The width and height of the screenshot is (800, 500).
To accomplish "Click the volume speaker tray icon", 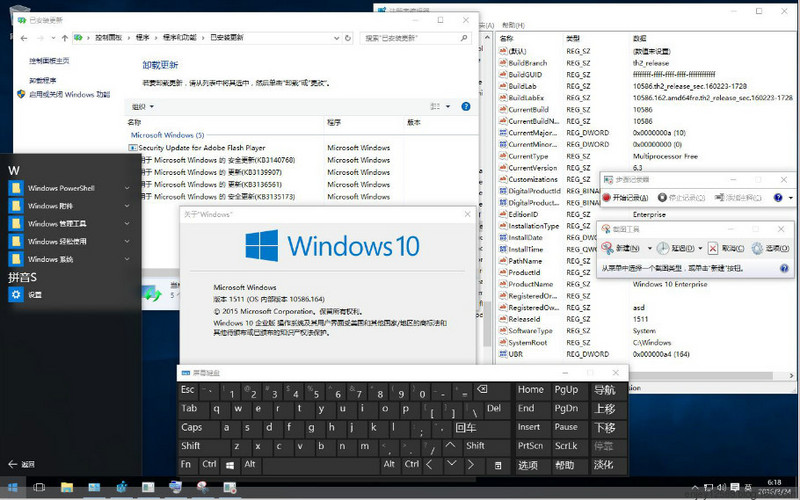I will click(722, 487).
